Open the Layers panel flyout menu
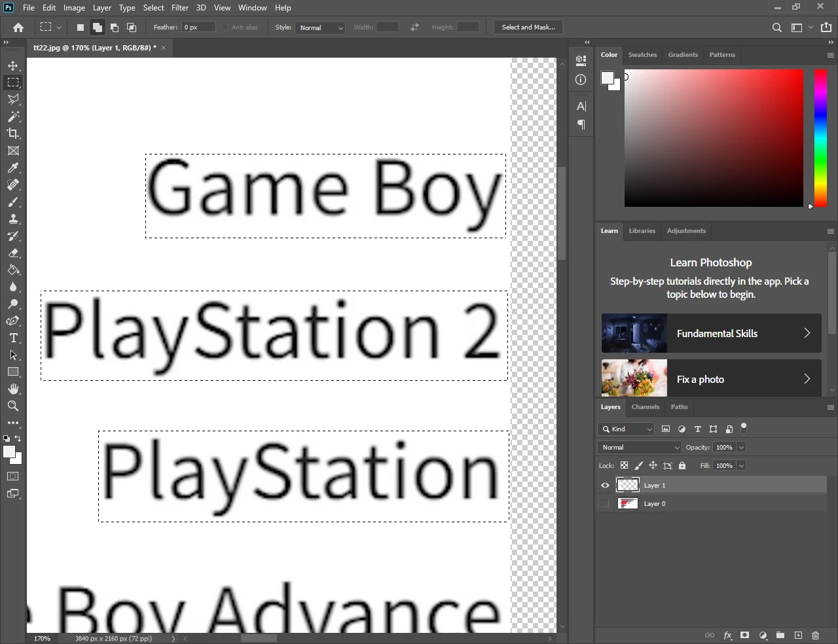The height and width of the screenshot is (644, 838). 830,407
